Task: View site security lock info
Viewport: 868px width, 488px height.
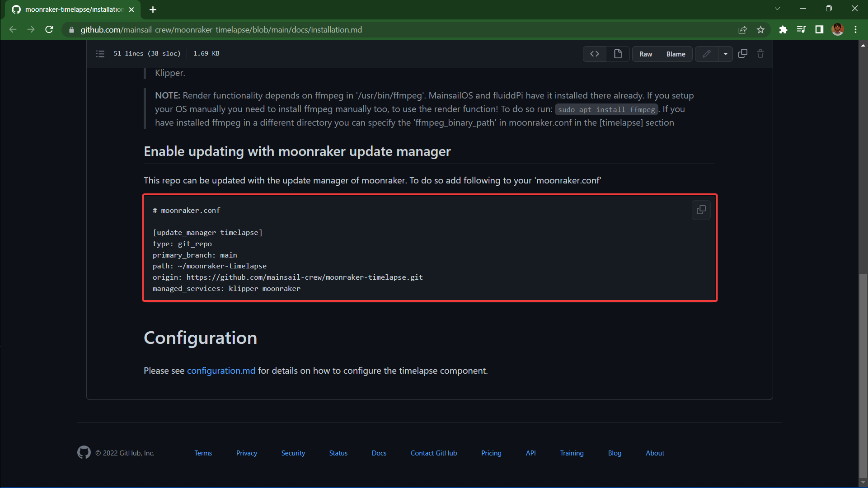Action: coord(71,30)
